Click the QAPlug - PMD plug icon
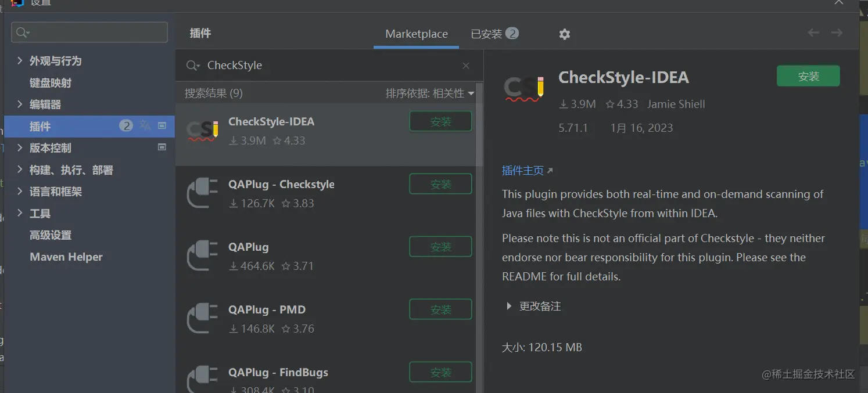The height and width of the screenshot is (393, 868). (x=202, y=319)
